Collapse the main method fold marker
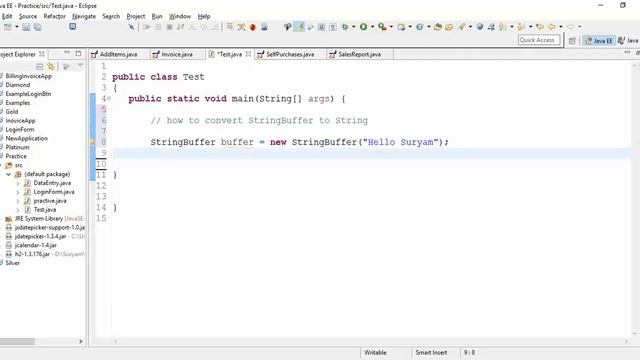The image size is (640, 360). pos(109,98)
